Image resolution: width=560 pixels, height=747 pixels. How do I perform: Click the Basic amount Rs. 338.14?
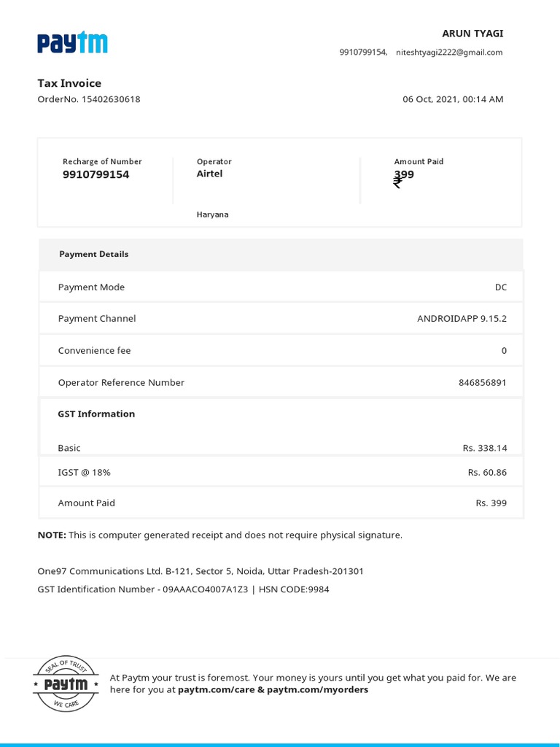point(484,448)
